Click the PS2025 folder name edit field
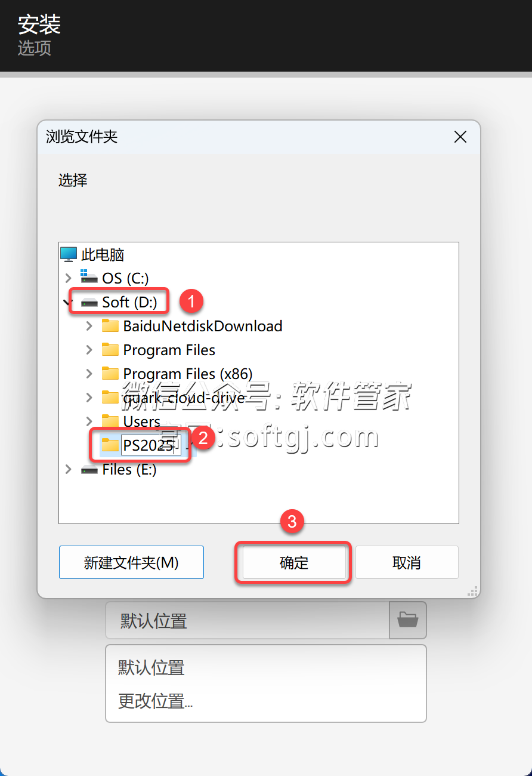 (x=151, y=445)
